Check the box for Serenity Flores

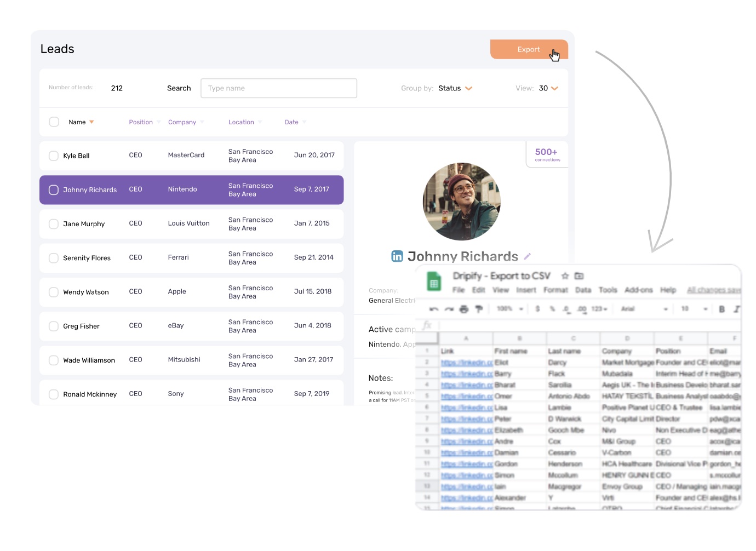(x=54, y=257)
